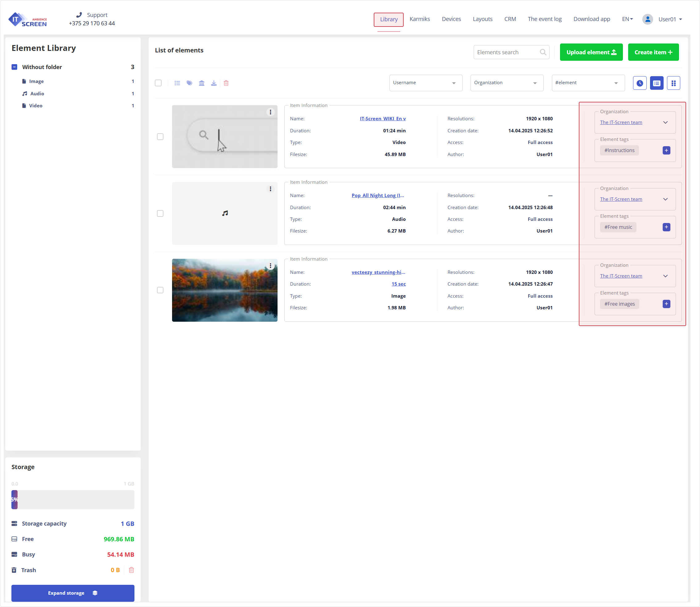Switch to grid view icon
This screenshot has width=700, height=607.
(673, 83)
